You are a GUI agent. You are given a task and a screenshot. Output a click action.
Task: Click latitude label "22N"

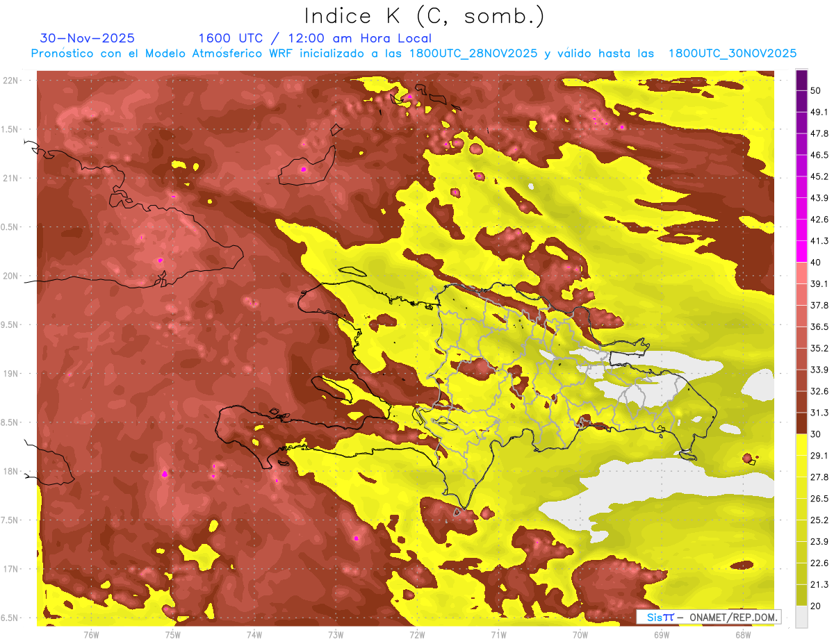12,81
